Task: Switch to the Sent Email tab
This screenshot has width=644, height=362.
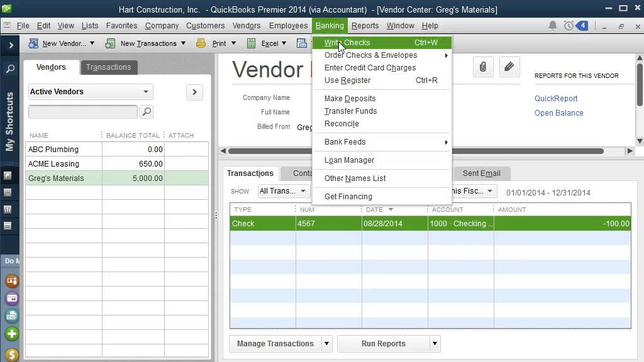Action: (481, 173)
